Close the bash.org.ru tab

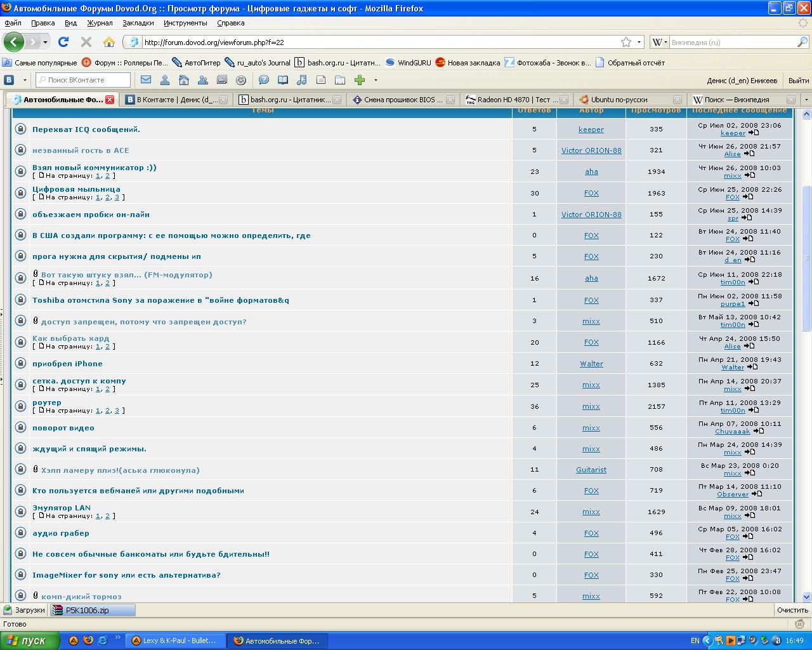tap(336, 100)
